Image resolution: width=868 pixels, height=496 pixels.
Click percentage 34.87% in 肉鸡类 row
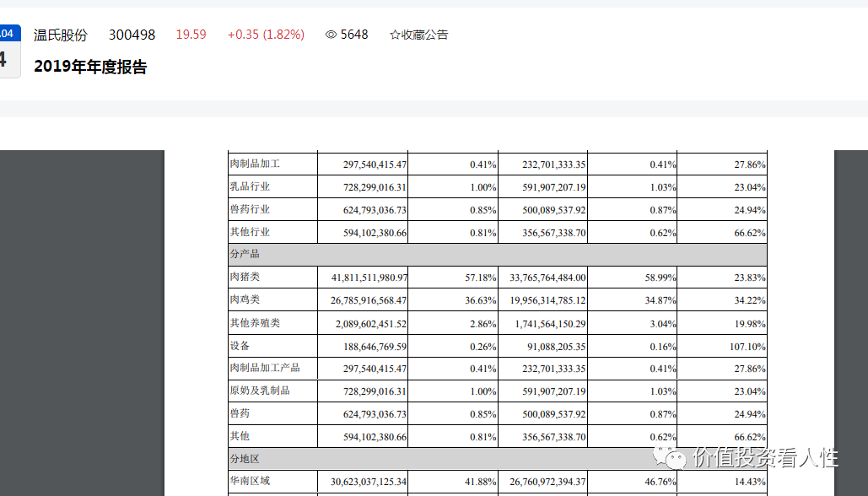(x=660, y=300)
